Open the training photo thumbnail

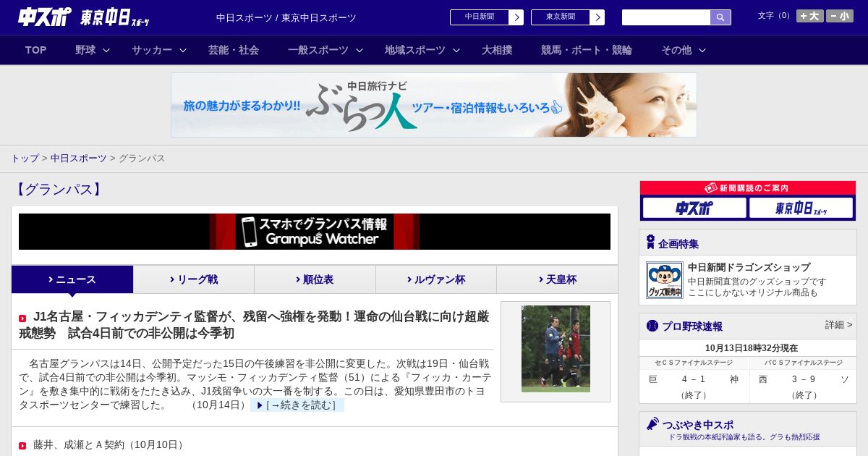click(x=556, y=349)
